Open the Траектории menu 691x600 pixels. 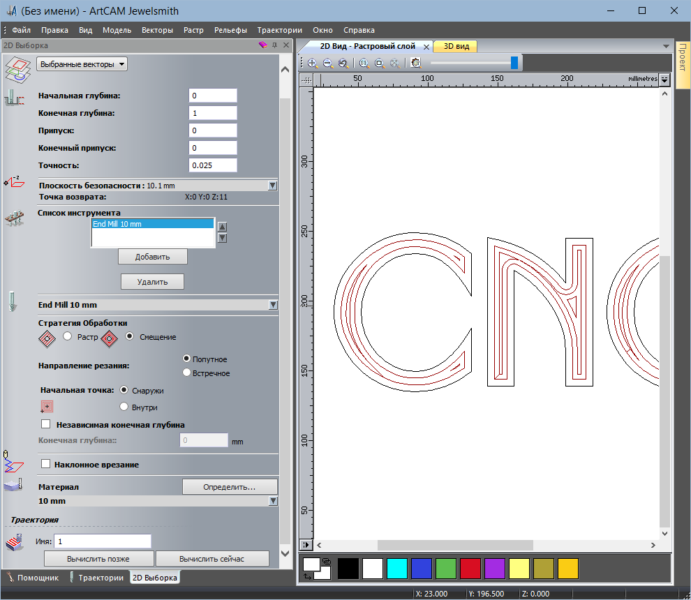[280, 30]
